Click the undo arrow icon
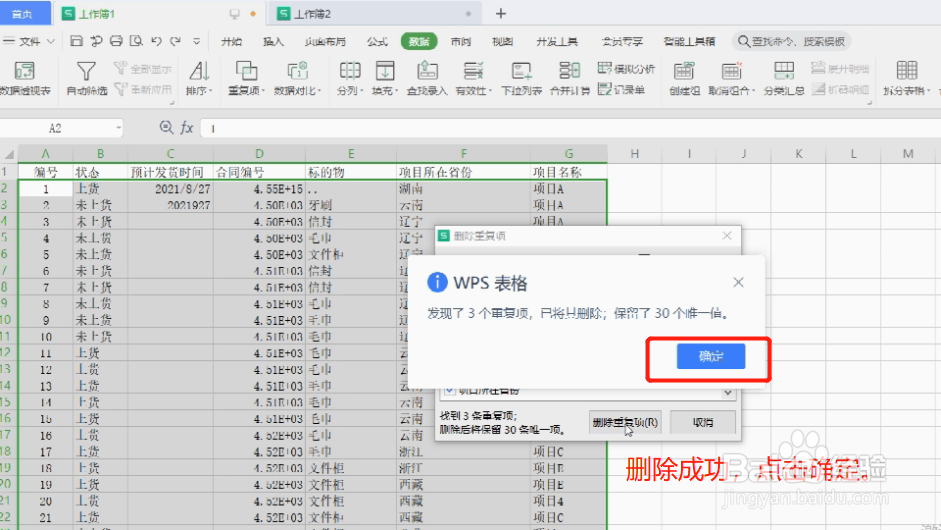 pos(157,41)
